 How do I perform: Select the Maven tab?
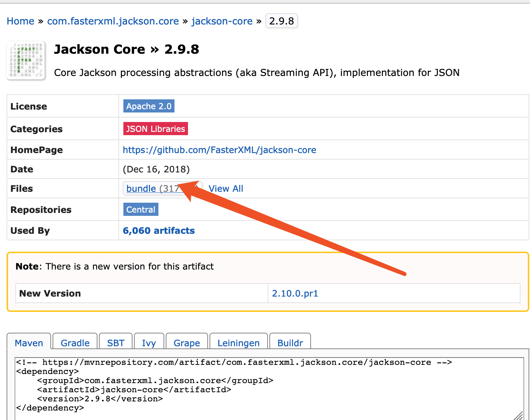click(29, 343)
